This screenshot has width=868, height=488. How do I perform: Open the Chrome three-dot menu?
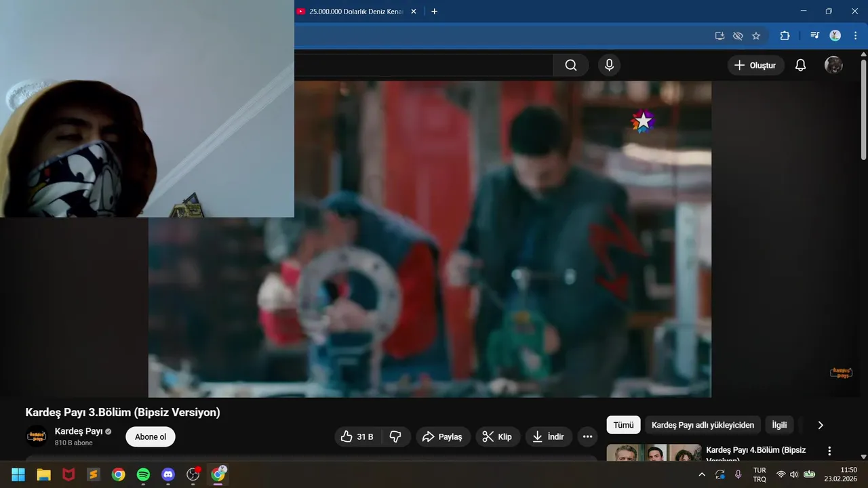pos(854,36)
